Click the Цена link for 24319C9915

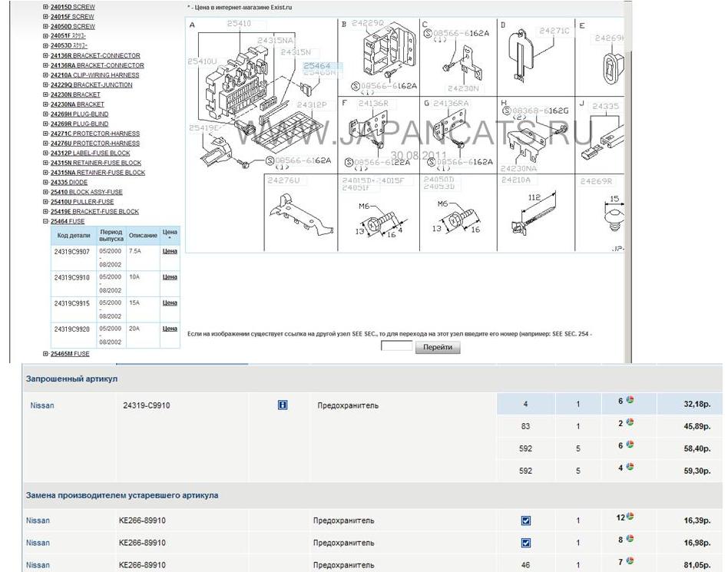tap(170, 303)
